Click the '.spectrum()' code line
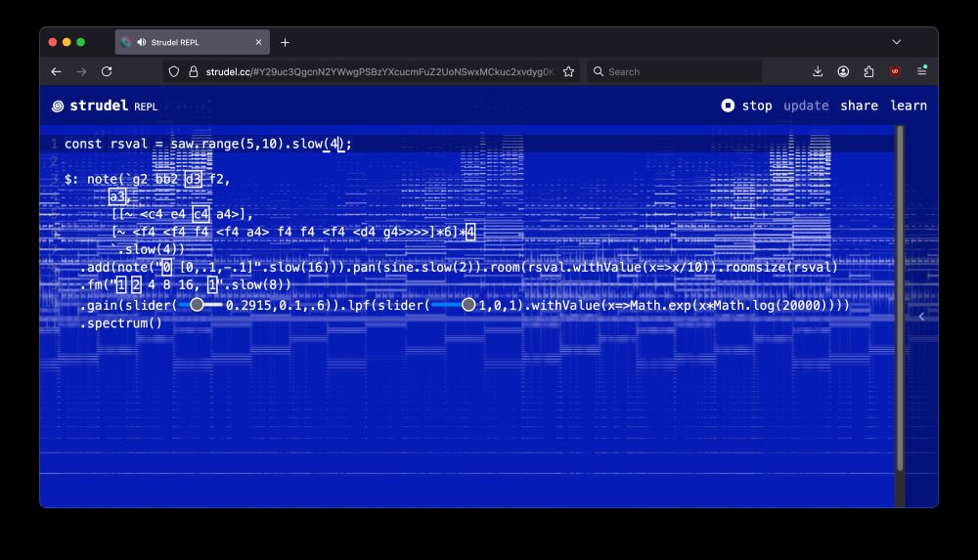 121,323
